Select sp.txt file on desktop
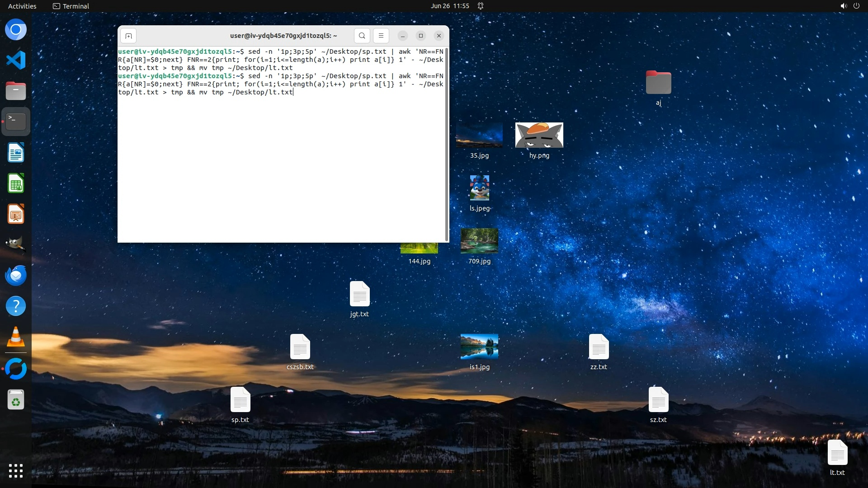868x488 pixels. pyautogui.click(x=240, y=400)
